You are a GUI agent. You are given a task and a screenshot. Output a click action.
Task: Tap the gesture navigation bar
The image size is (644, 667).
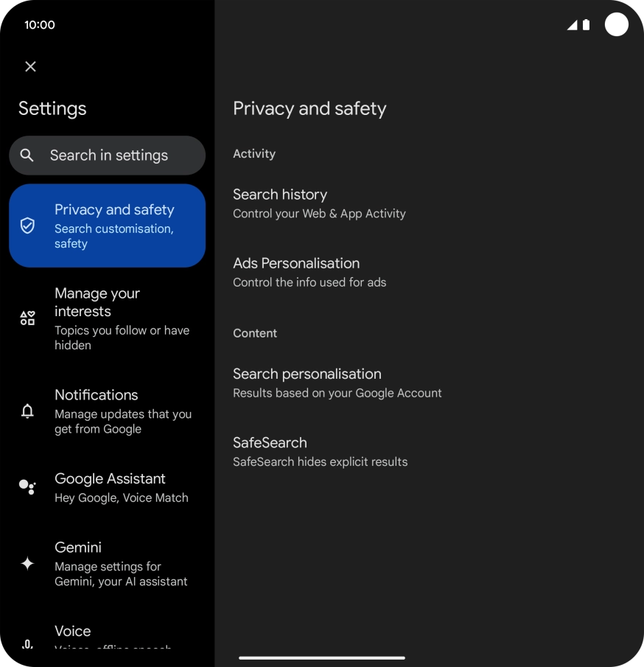pos(321,657)
